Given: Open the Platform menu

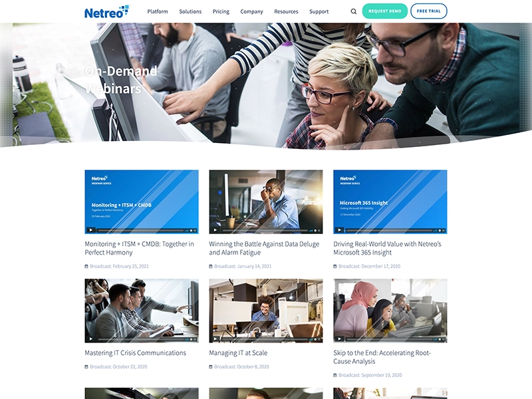Looking at the screenshot, I should point(158,11).
